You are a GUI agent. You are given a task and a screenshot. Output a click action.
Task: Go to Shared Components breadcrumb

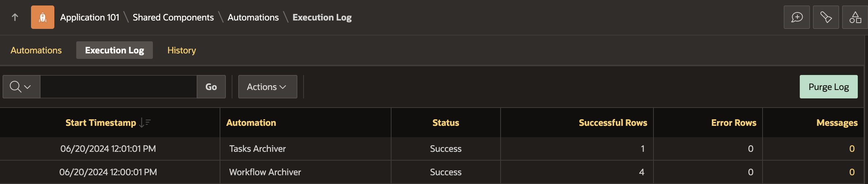[173, 17]
